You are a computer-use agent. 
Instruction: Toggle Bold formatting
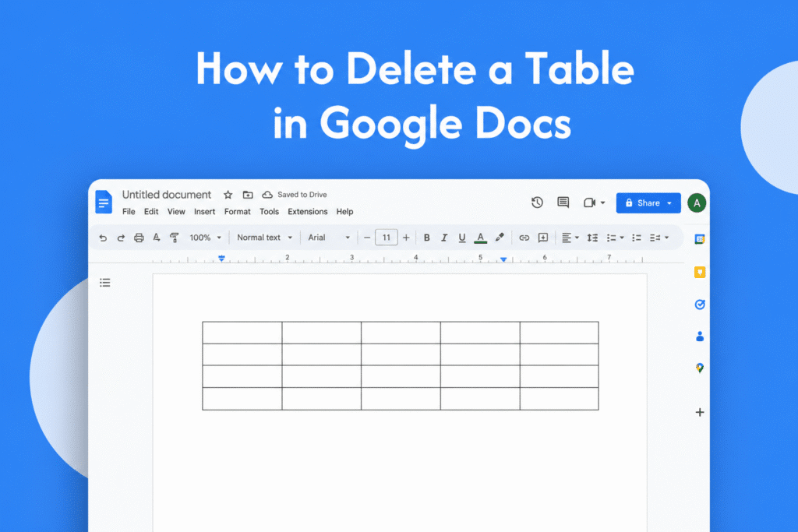(x=427, y=238)
